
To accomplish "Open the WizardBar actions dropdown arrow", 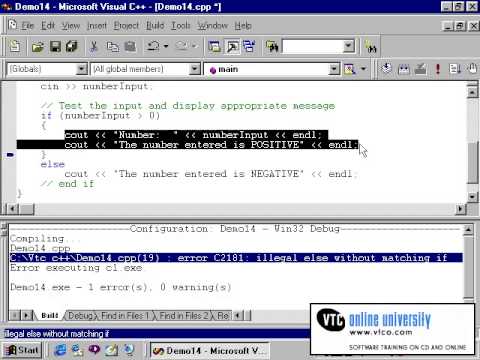I will (x=363, y=69).
